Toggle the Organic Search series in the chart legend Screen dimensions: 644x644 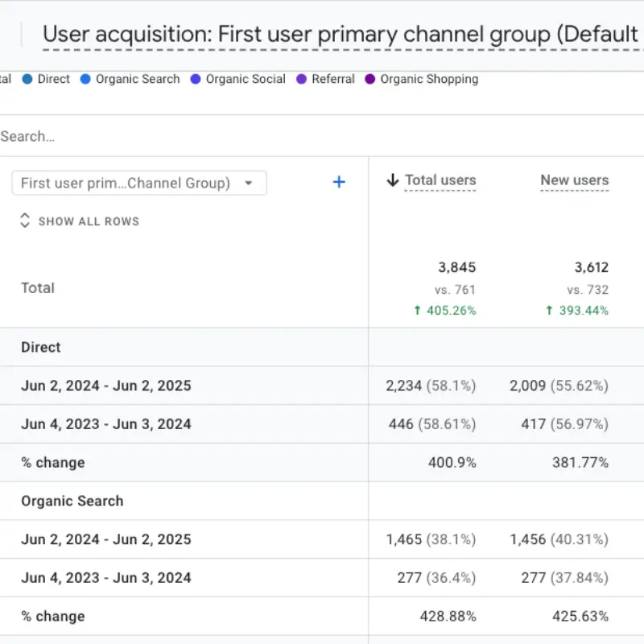click(x=137, y=79)
